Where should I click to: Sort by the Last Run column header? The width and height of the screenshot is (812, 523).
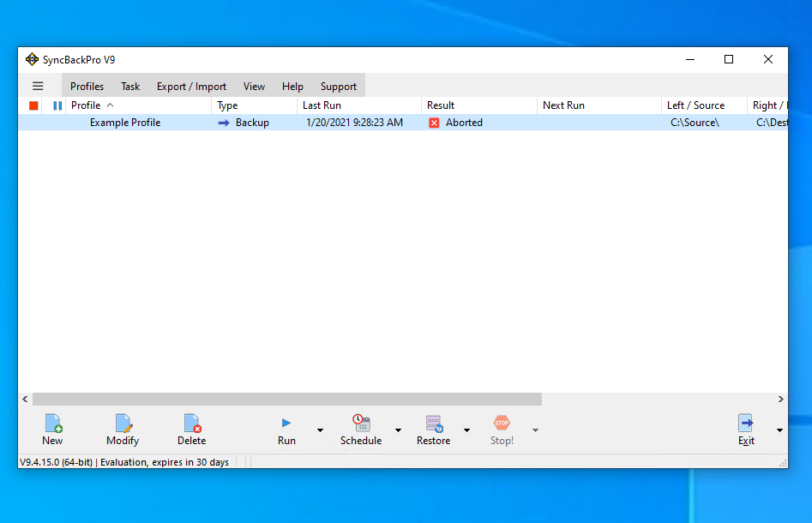pyautogui.click(x=359, y=105)
